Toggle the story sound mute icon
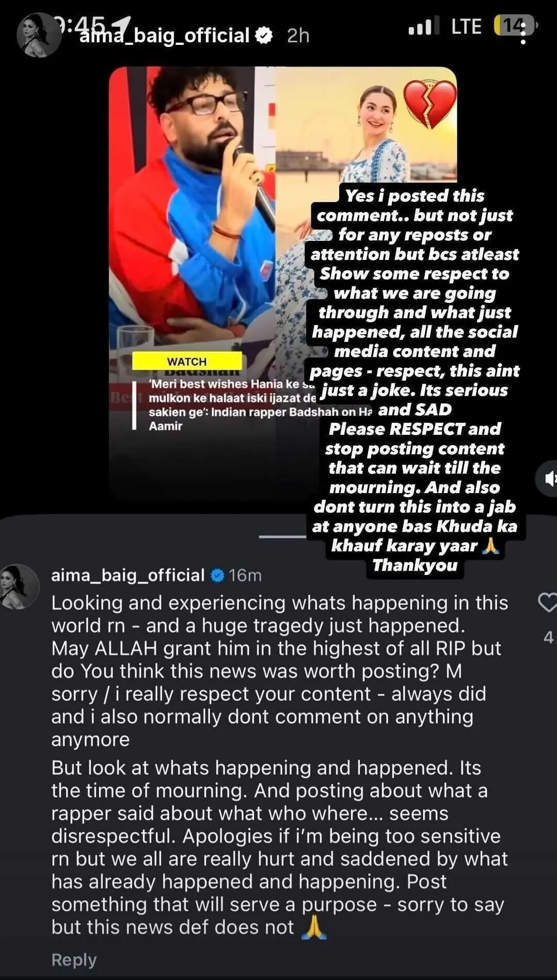The image size is (557, 980). coord(548,479)
